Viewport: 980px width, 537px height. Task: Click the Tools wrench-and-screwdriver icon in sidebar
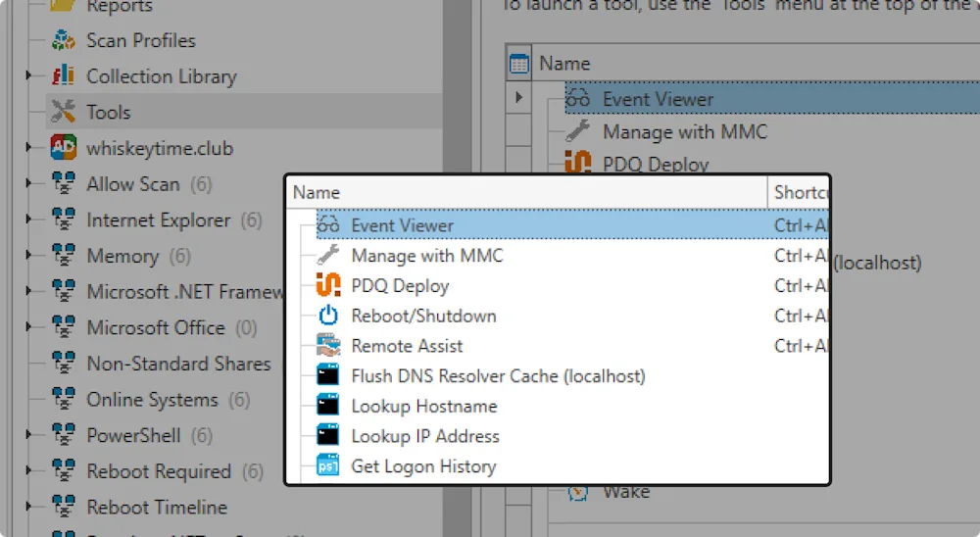coord(63,112)
